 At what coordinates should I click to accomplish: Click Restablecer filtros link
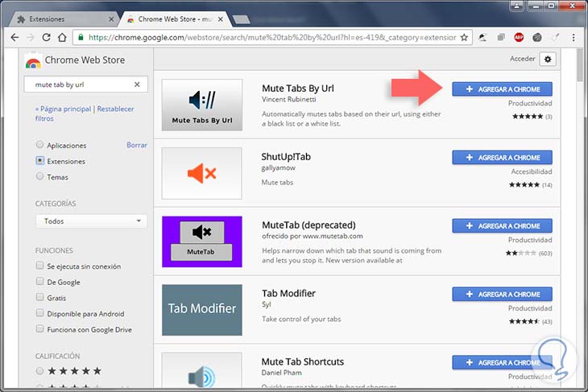85,113
